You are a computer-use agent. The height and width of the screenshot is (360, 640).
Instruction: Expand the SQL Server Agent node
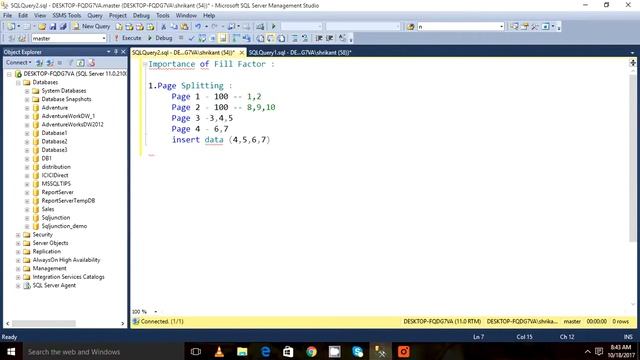point(18,286)
